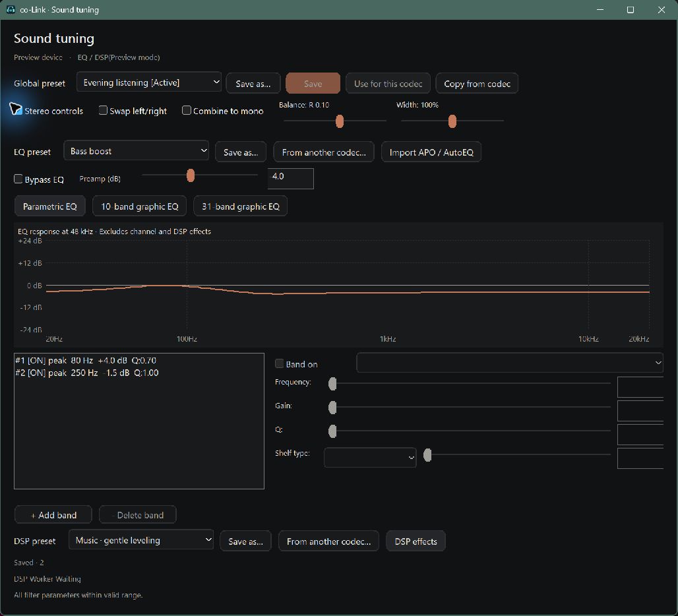Click the Frequency value input field
The height and width of the screenshot is (616, 678).
(640, 387)
